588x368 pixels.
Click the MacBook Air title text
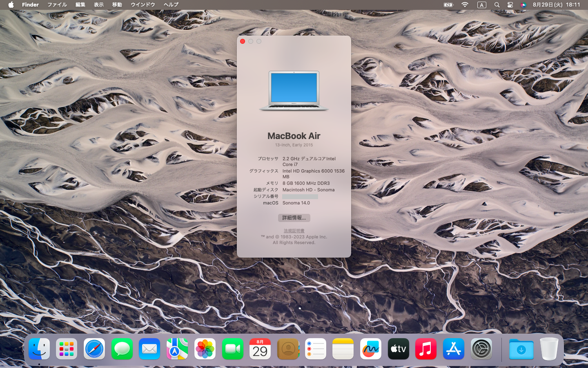click(x=294, y=136)
